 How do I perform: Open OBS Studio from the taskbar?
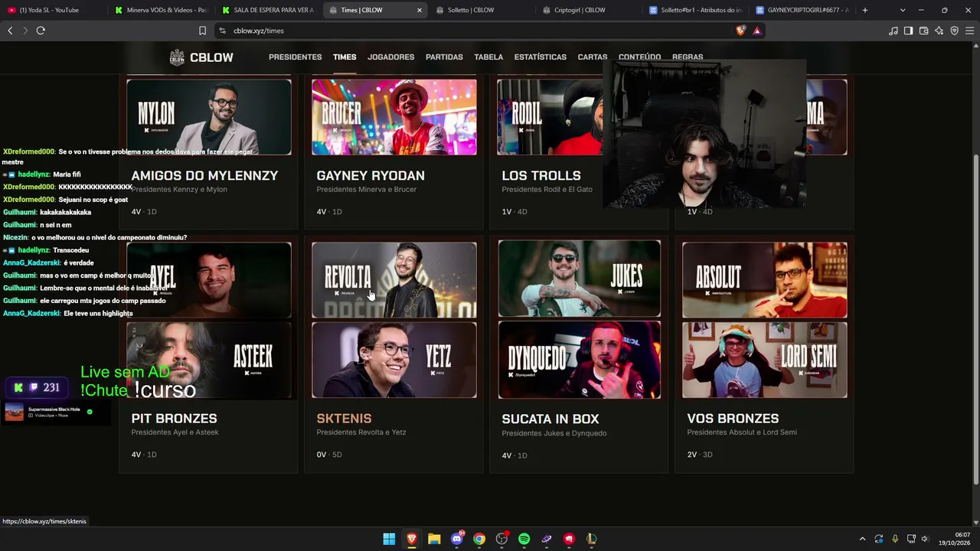[x=501, y=539]
